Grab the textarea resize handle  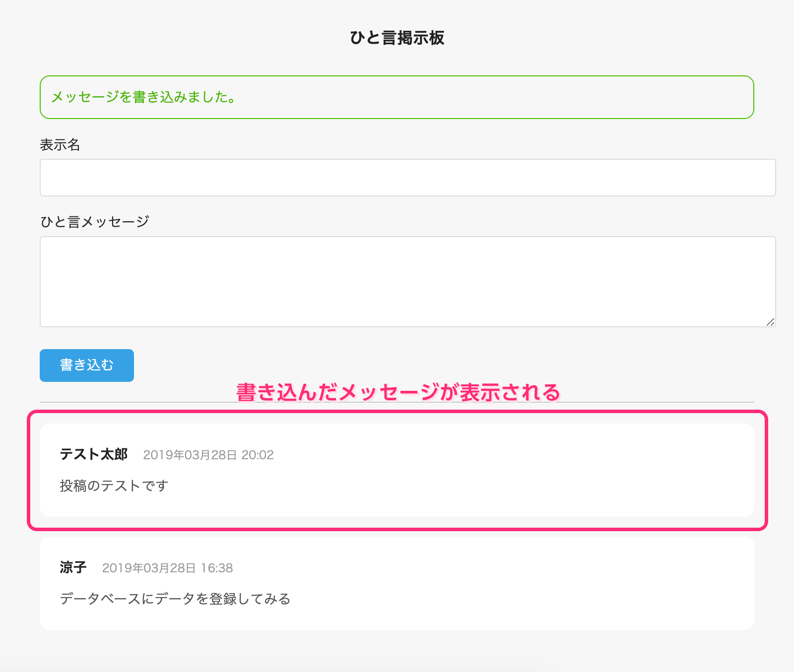point(770,322)
